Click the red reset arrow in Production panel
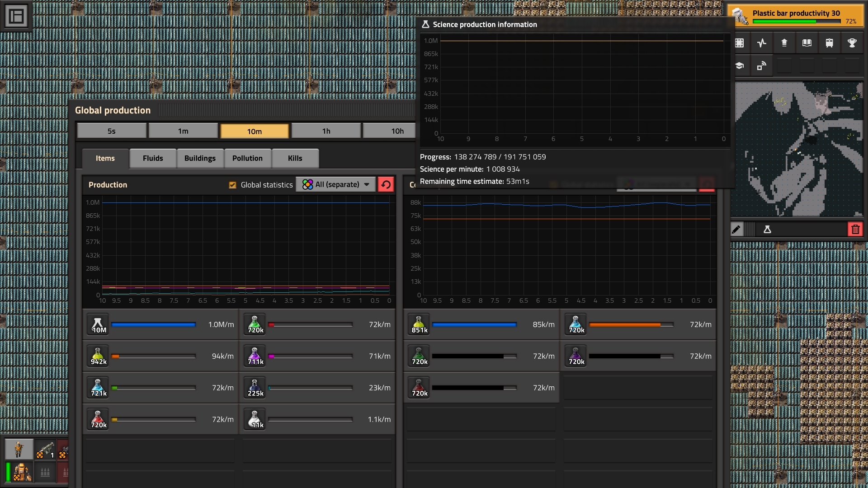868x488 pixels. 386,184
